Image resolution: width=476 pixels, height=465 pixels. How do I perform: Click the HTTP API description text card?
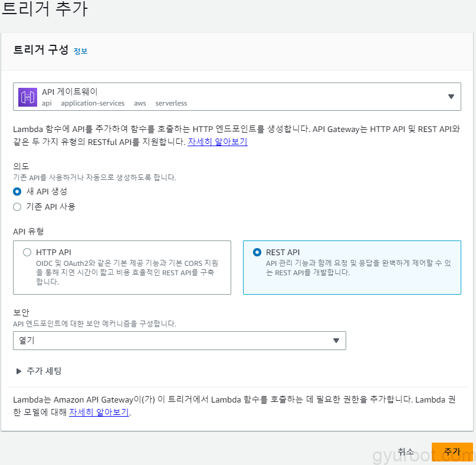[127, 272]
